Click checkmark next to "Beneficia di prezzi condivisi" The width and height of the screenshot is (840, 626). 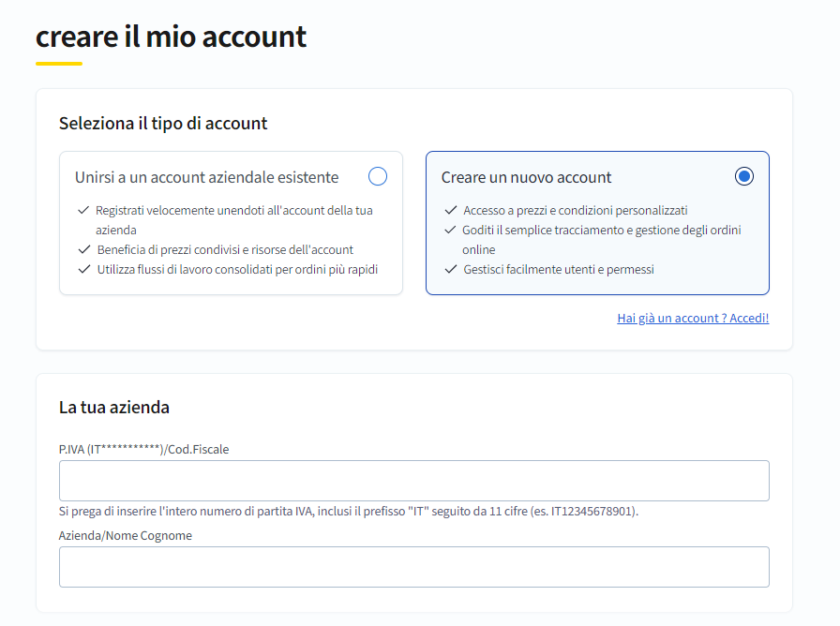83,249
